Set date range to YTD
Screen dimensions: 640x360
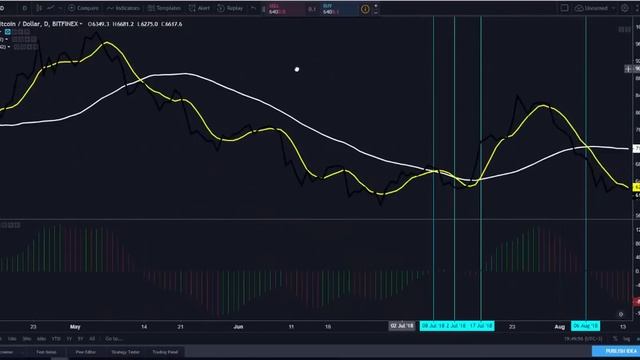[56, 339]
